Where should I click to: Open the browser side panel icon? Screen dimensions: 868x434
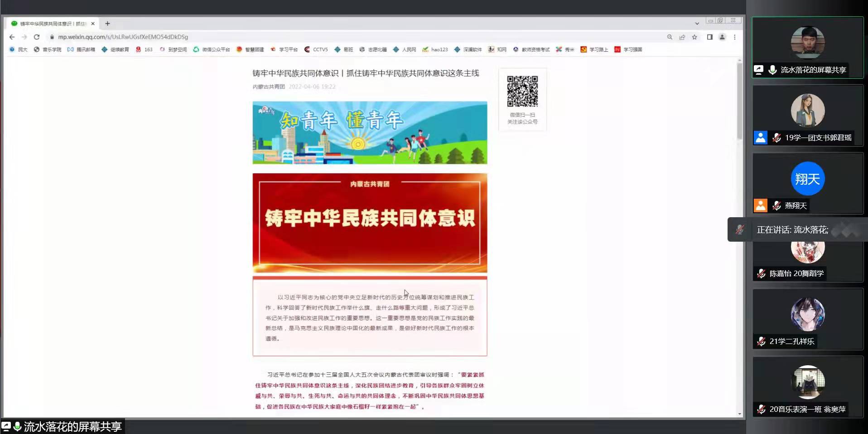tap(709, 37)
